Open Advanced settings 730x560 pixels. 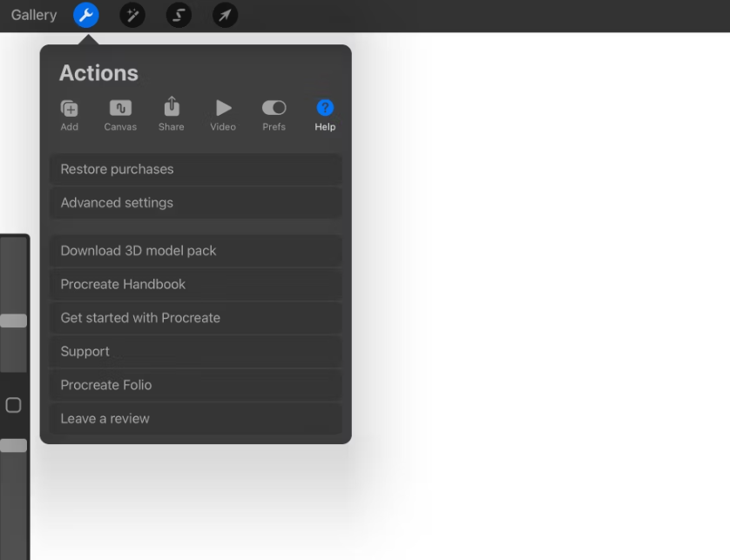click(x=195, y=203)
